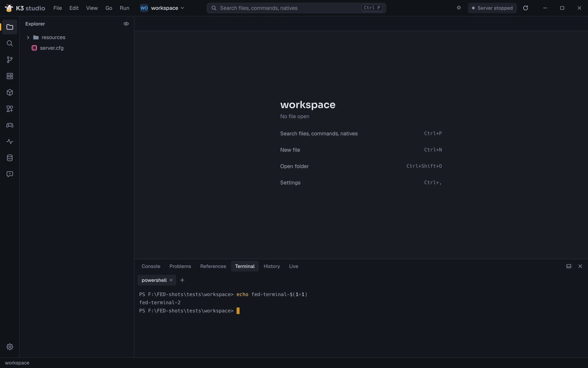Open the workspace switcher dropdown
588x368 pixels.
162,8
